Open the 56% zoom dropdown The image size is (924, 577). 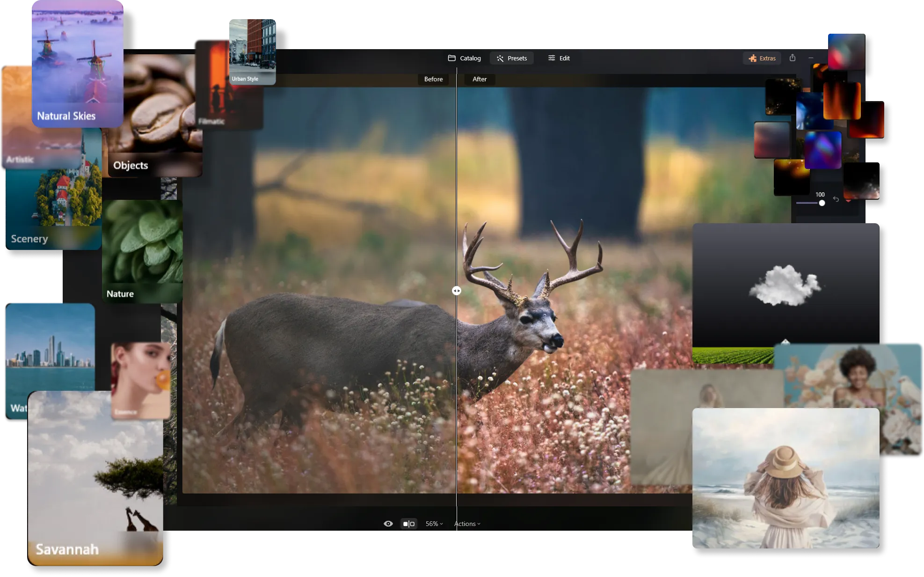point(434,524)
